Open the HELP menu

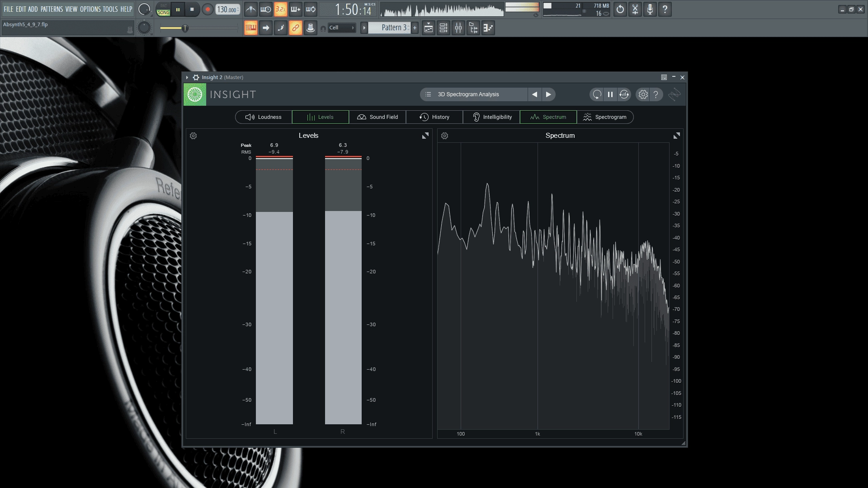[126, 9]
